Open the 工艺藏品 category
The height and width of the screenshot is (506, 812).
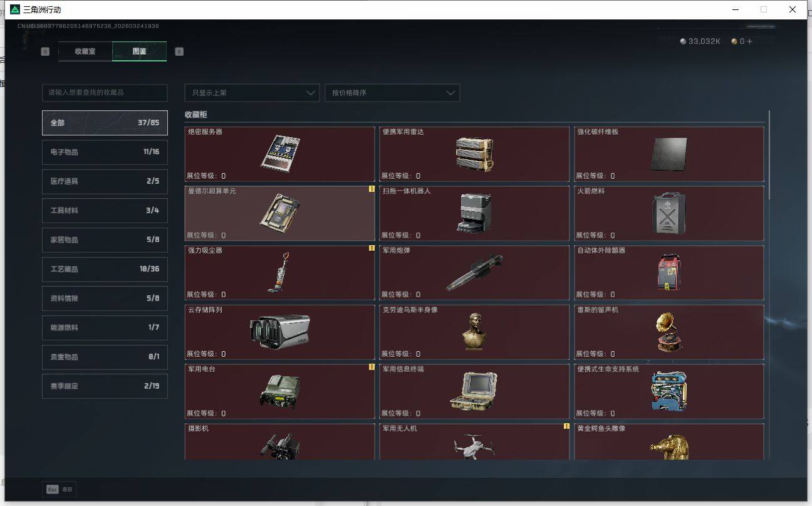[105, 269]
